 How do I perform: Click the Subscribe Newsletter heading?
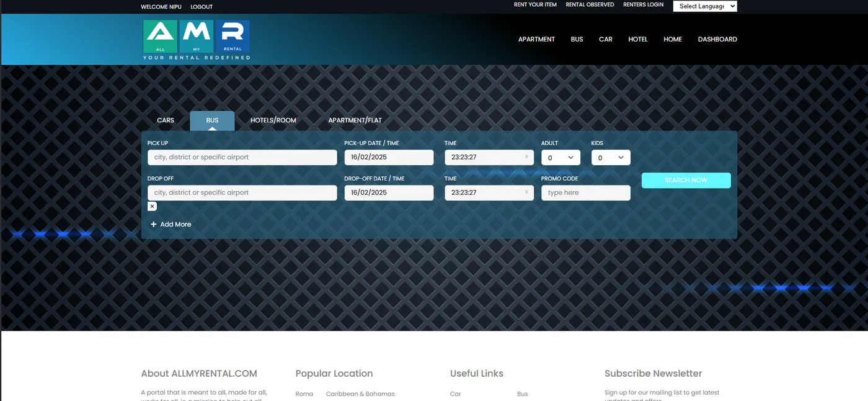point(653,374)
